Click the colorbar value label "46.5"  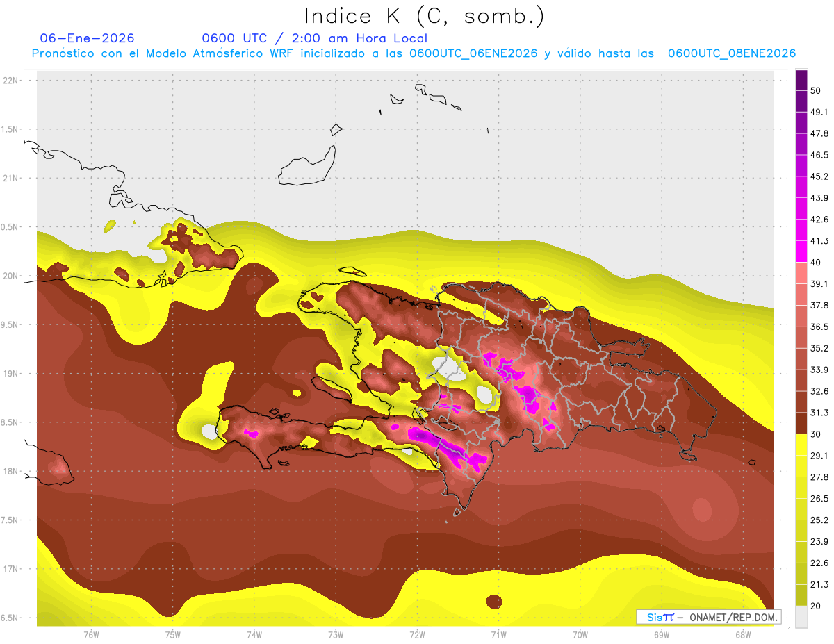coord(819,155)
